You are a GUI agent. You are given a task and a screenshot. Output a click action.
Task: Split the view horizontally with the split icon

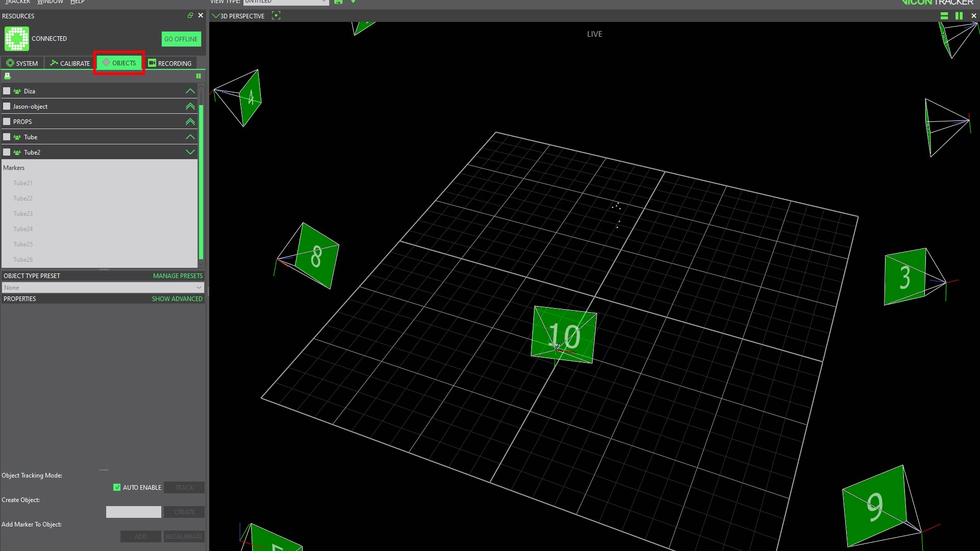[944, 16]
